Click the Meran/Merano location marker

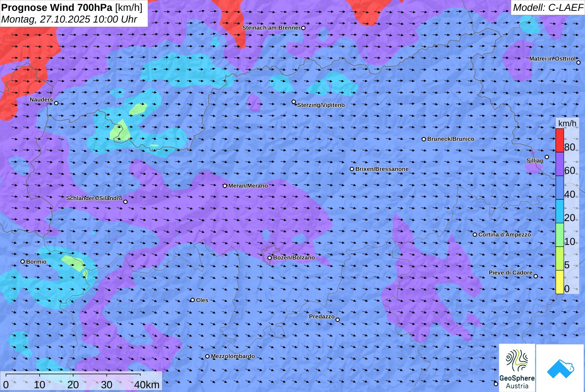tap(225, 186)
